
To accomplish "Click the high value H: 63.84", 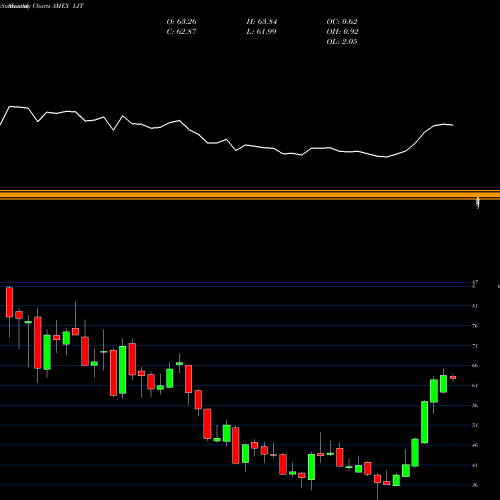I will point(262,22).
